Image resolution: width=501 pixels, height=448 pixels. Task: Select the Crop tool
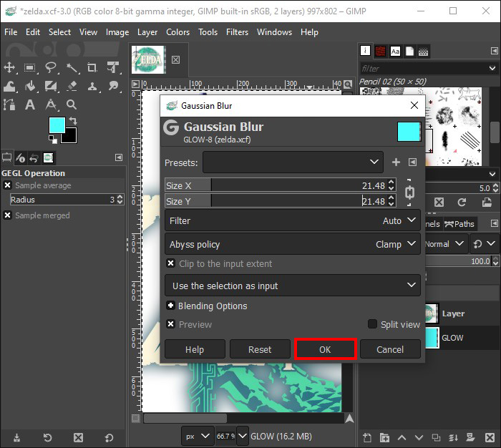coord(92,67)
